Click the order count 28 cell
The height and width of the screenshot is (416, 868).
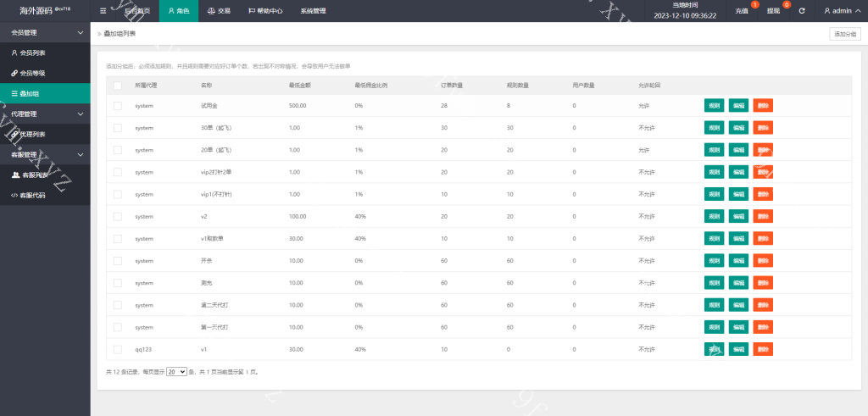(444, 106)
